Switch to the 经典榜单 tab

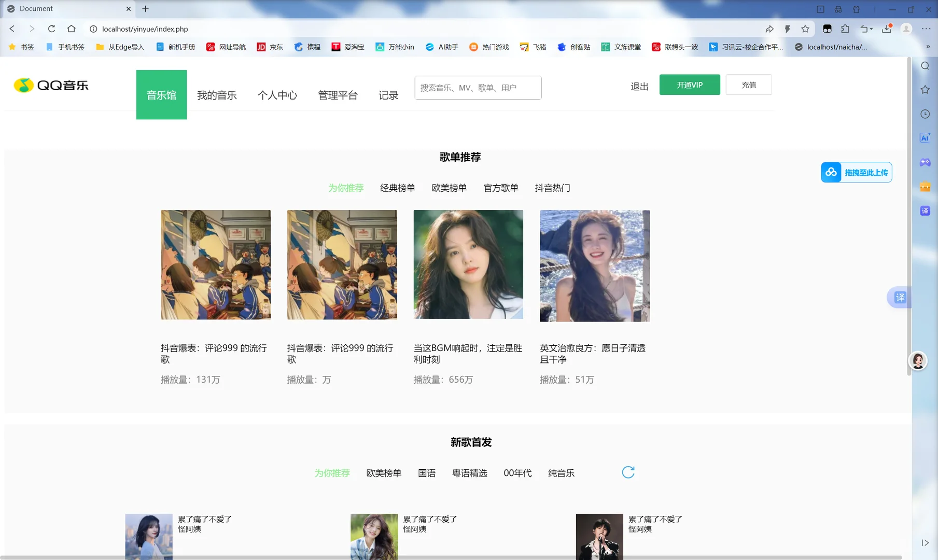click(x=397, y=188)
